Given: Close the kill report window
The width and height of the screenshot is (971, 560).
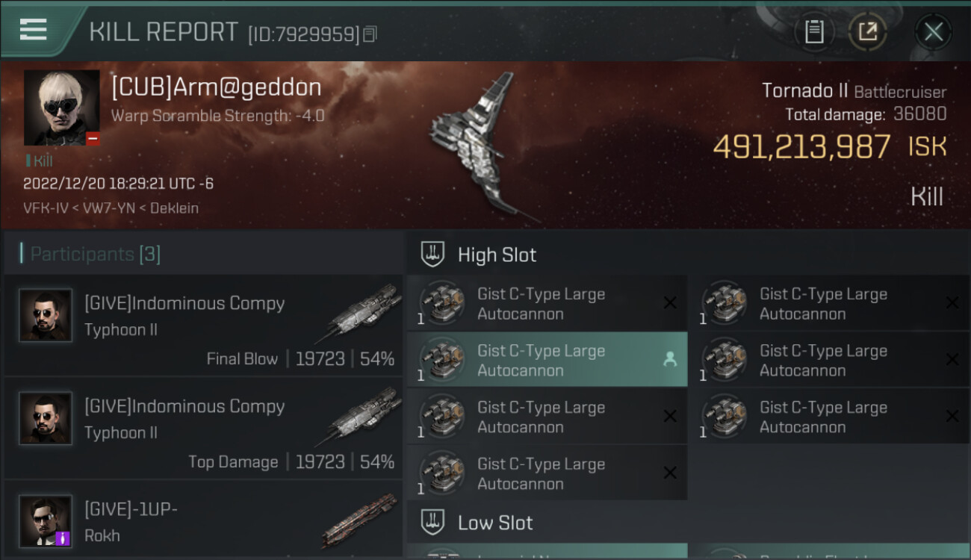Looking at the screenshot, I should pos(933,31).
